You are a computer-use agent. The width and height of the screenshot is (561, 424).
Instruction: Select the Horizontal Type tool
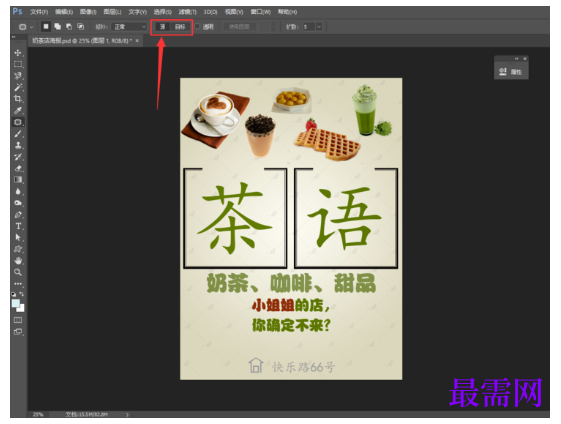(18, 226)
